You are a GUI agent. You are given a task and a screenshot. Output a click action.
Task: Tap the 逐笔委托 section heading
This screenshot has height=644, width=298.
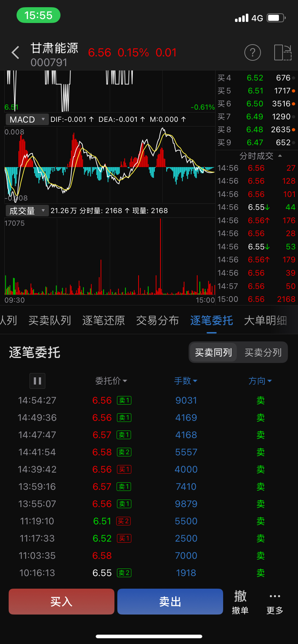pos(35,353)
